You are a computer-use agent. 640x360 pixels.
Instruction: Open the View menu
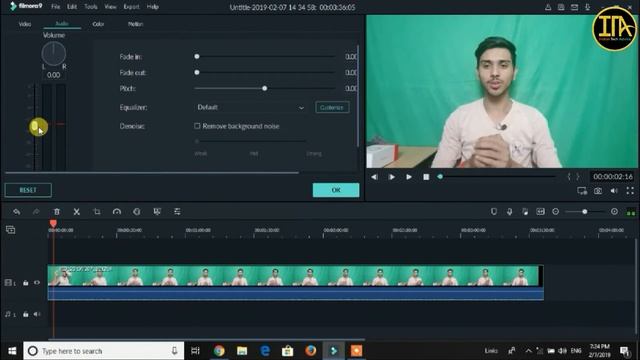tap(110, 7)
